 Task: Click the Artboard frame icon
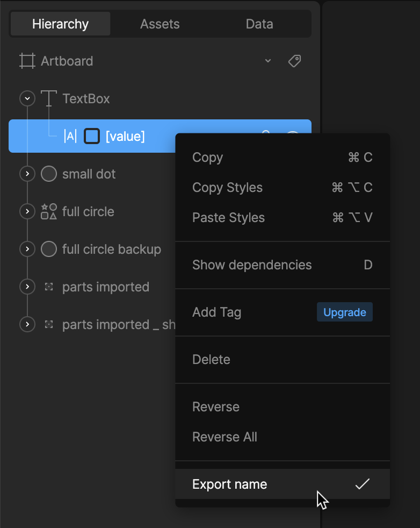pos(27,61)
